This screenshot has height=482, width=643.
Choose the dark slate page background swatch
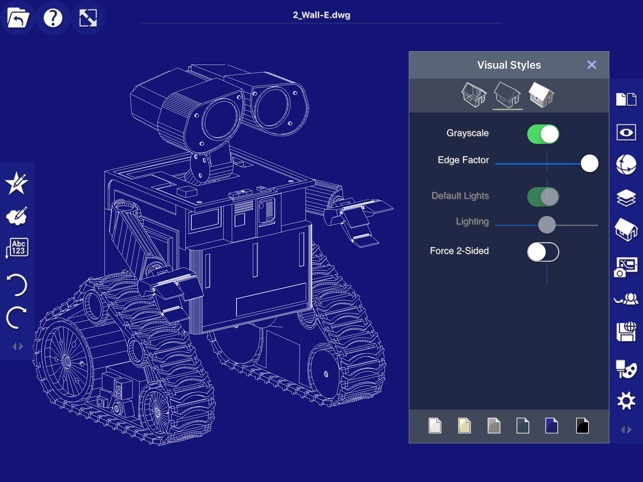tap(522, 426)
